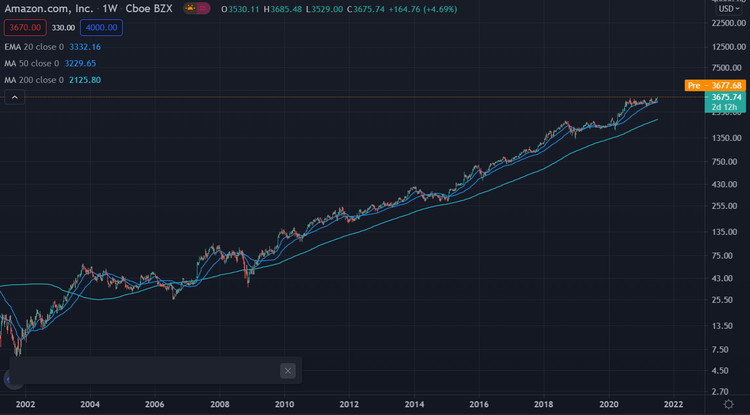Select the Amazon.com, Inc. symbol title
The image size is (750, 415).
click(x=49, y=9)
